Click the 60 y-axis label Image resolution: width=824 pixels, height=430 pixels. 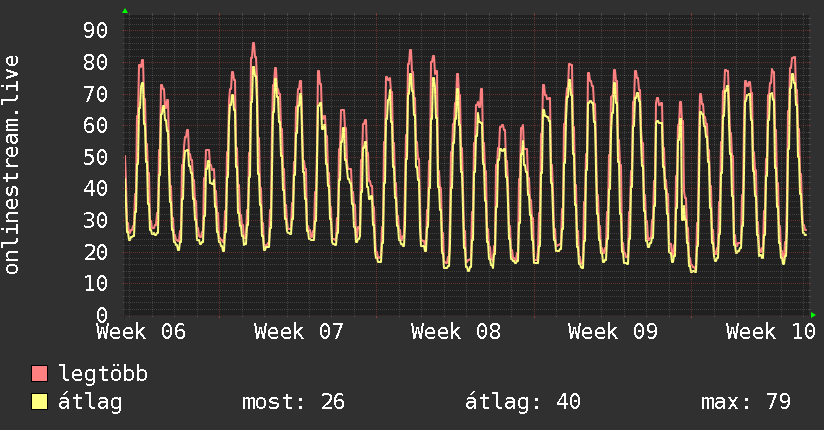pos(96,126)
